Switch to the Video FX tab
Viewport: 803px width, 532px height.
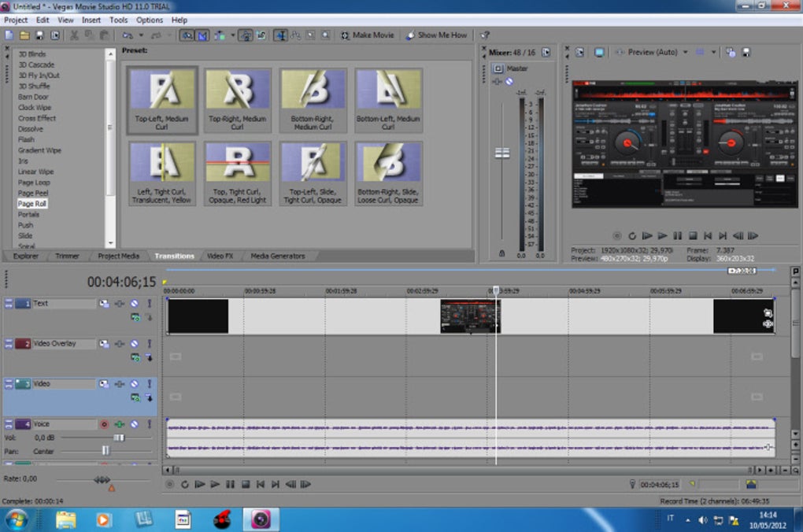pos(220,256)
